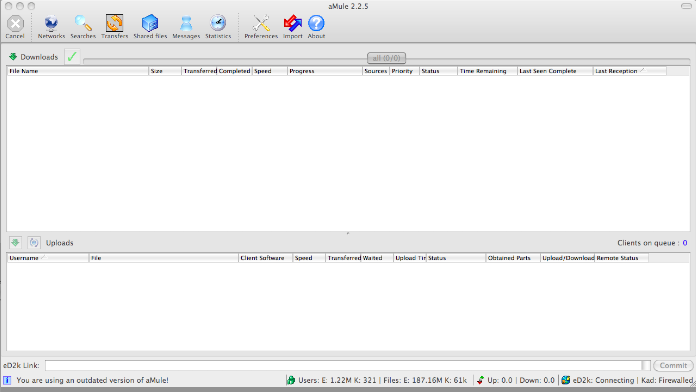Click the Downloads section label

point(39,57)
